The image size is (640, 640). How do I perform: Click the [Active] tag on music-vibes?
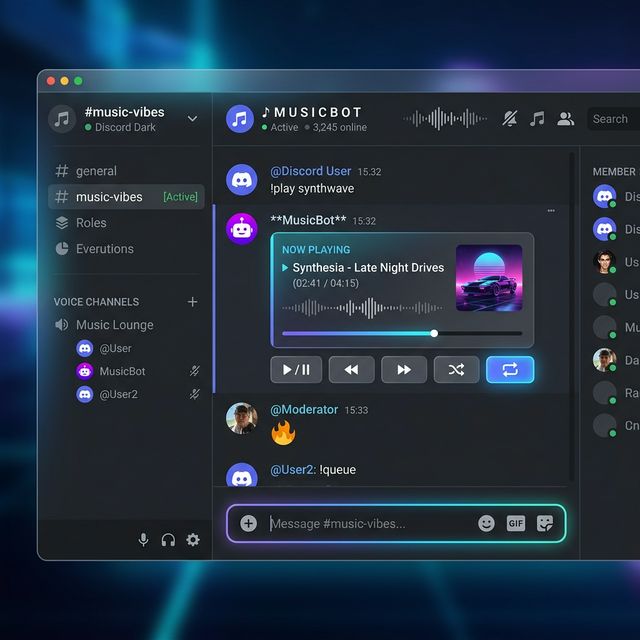tap(180, 197)
